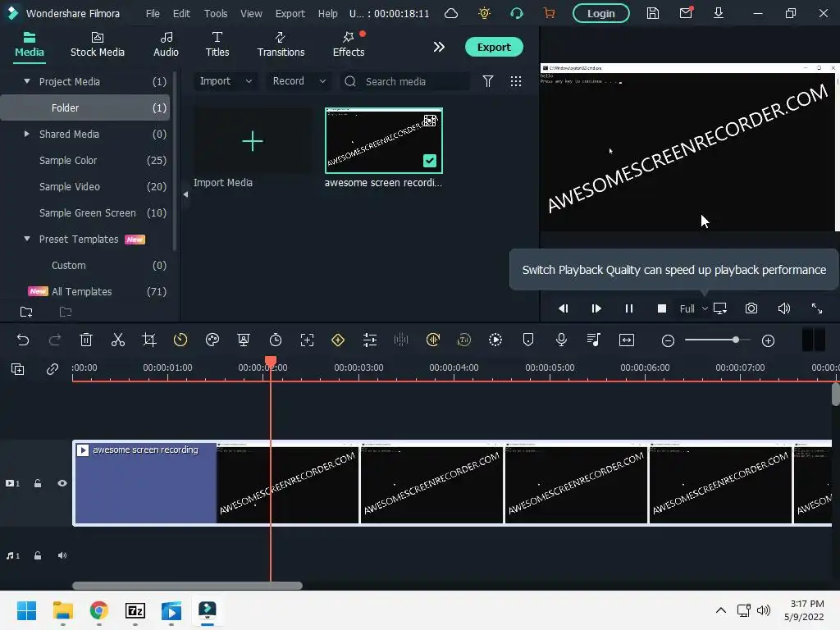Click the Search media field

coord(405,81)
